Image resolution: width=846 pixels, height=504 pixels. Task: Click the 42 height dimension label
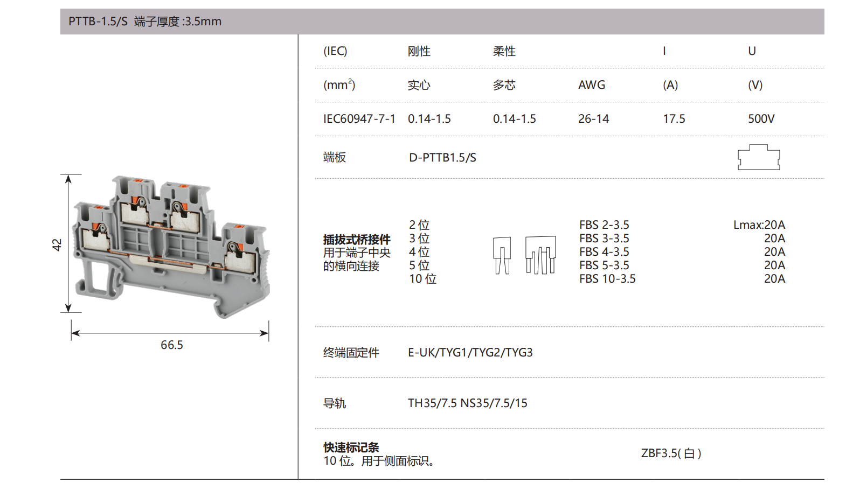pos(57,244)
